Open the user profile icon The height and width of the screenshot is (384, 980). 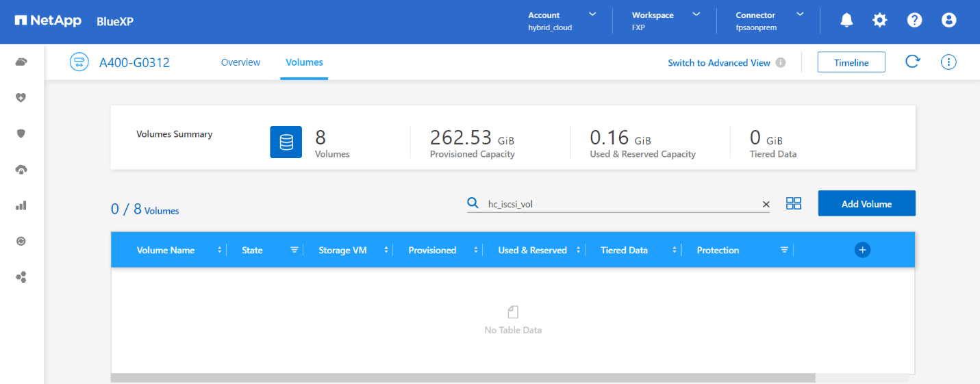(948, 21)
